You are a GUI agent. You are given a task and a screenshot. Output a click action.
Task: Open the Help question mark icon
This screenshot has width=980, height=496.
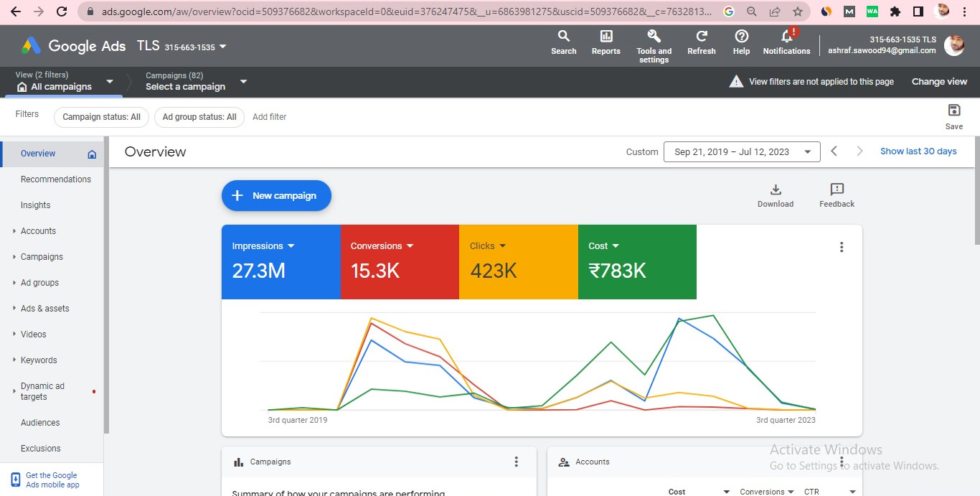coord(741,42)
